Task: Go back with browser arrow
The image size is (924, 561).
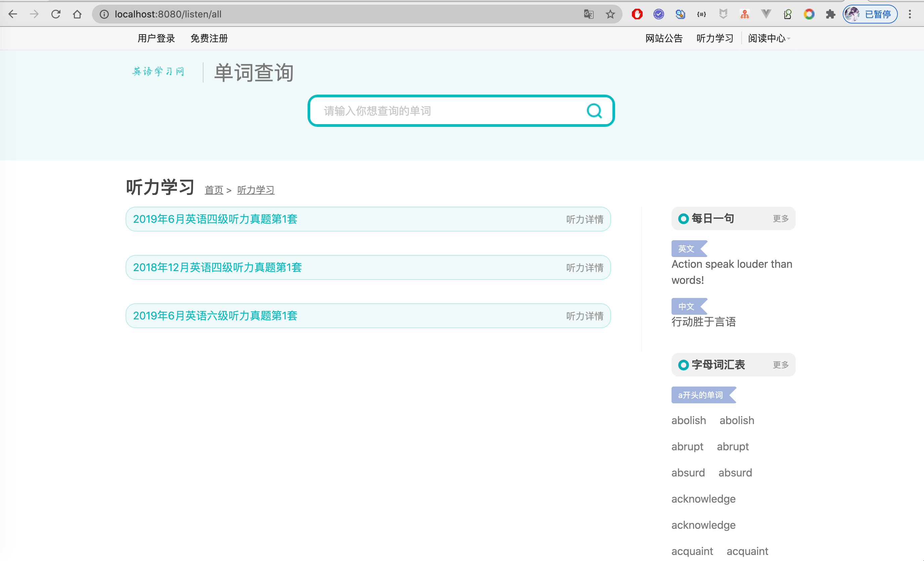Action: pos(13,14)
